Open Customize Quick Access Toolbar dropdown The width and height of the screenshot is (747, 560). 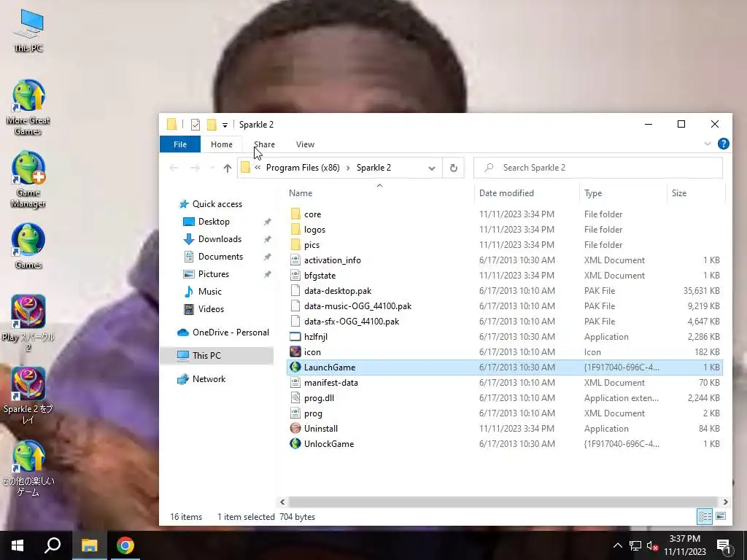tap(225, 125)
